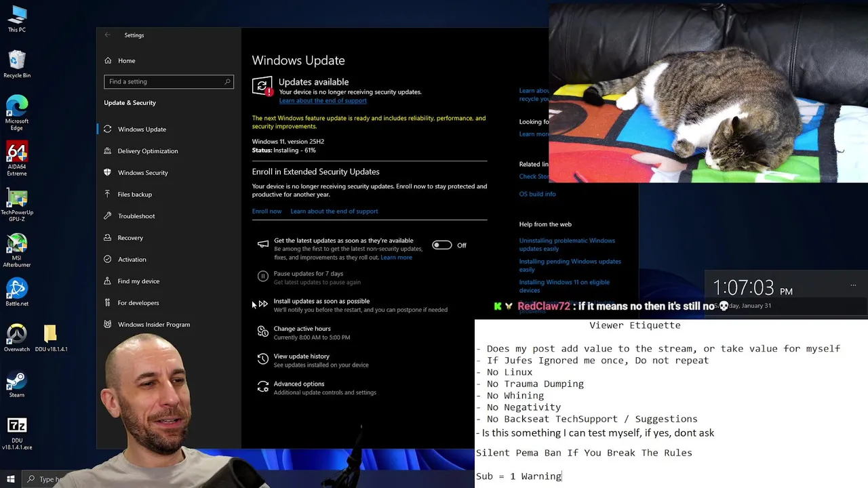Open Learn about the end of support link beside Enroll now
The image size is (868, 488).
pos(334,211)
